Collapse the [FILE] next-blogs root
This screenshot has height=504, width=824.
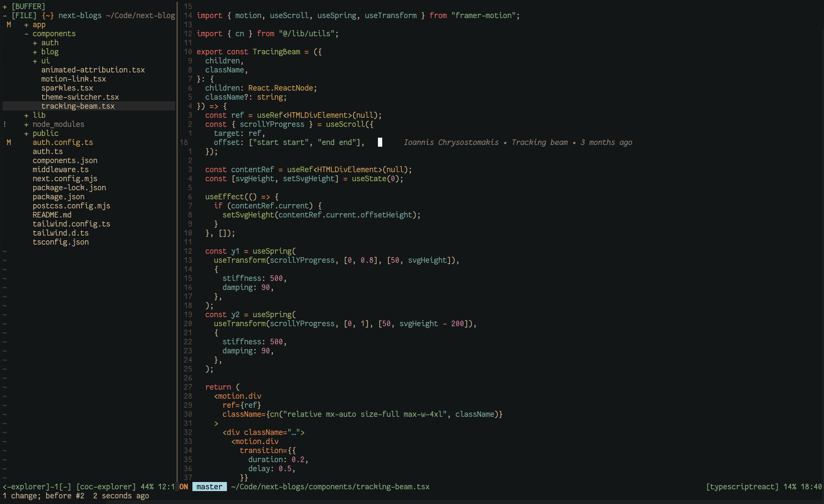point(5,16)
